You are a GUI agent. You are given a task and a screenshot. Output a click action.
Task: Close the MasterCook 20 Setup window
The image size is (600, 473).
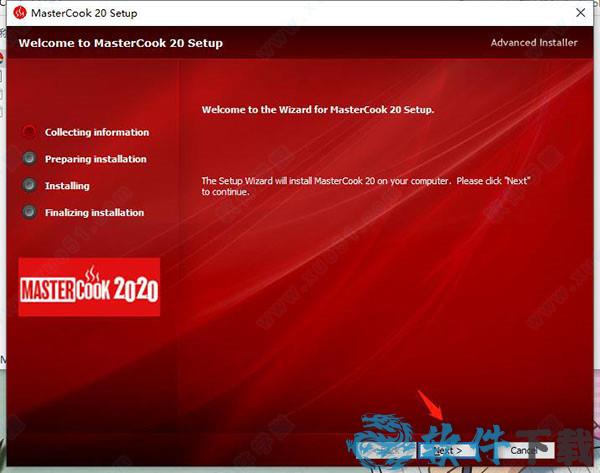coord(578,13)
